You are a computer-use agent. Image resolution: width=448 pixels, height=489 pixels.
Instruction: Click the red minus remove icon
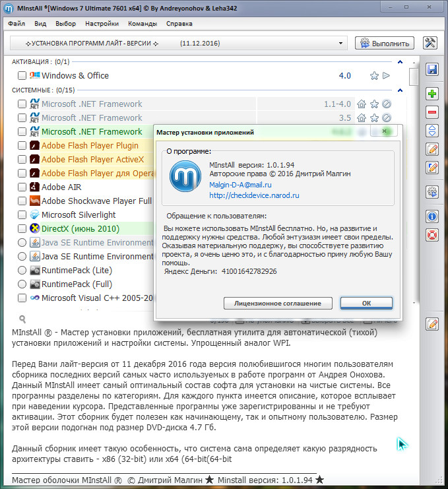pos(432,112)
